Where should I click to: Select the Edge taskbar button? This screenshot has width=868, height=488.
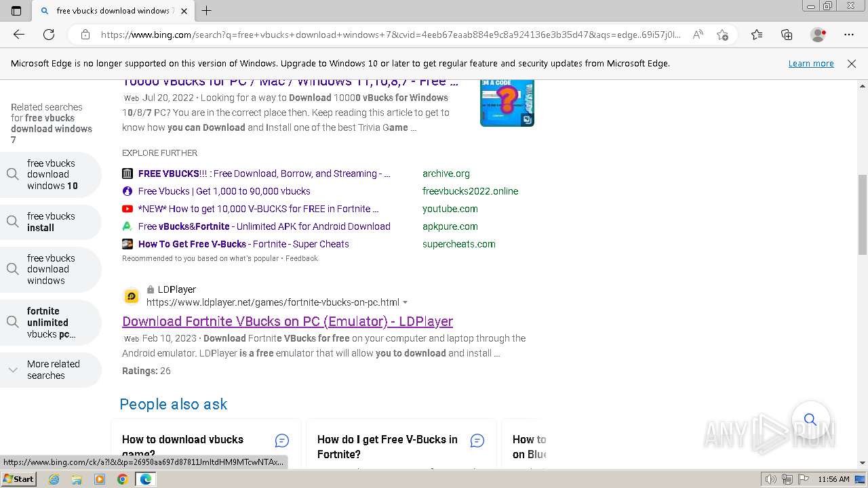coord(145,479)
